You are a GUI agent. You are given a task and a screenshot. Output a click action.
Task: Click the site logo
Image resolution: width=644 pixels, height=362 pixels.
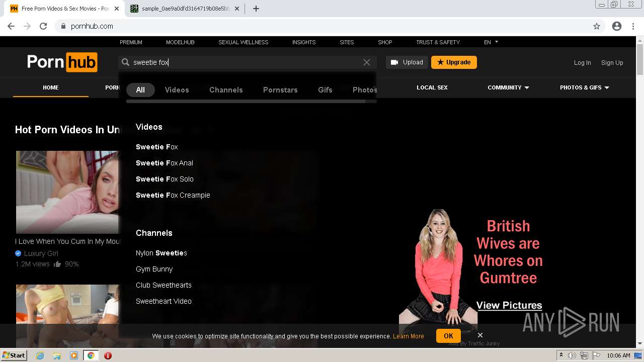62,62
